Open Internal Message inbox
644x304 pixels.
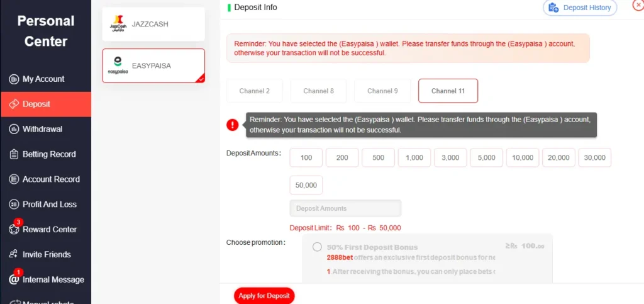point(45,279)
